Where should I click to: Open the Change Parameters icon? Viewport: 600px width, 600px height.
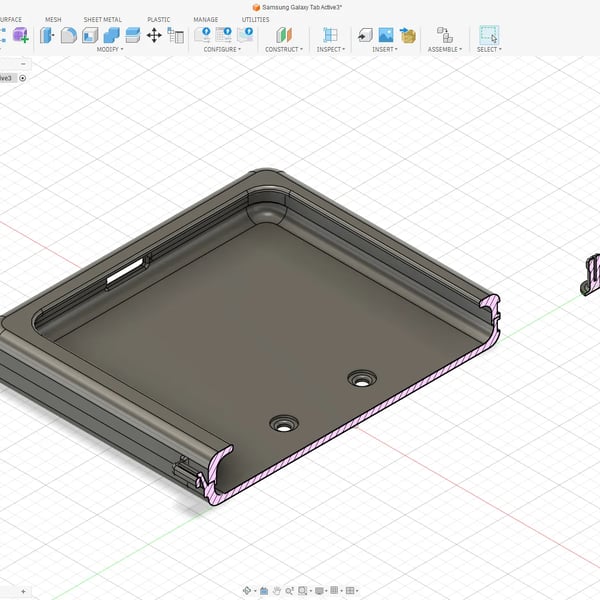pyautogui.click(x=176, y=35)
